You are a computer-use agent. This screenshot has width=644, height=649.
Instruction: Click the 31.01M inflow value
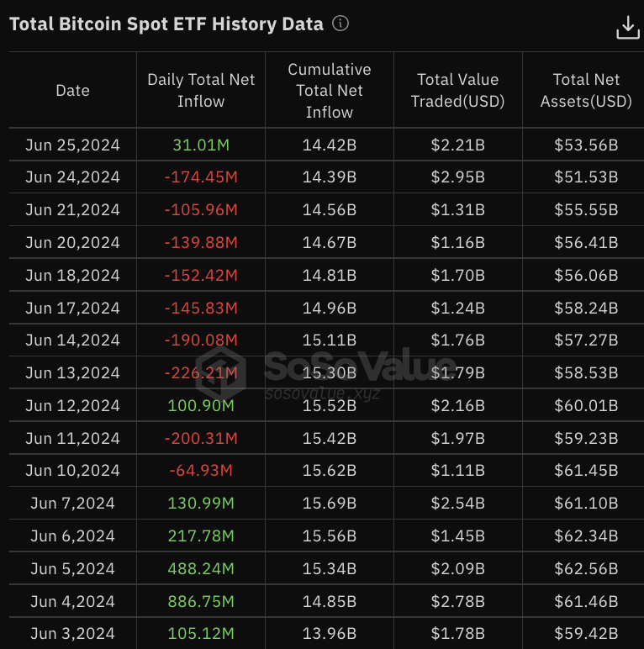(201, 145)
